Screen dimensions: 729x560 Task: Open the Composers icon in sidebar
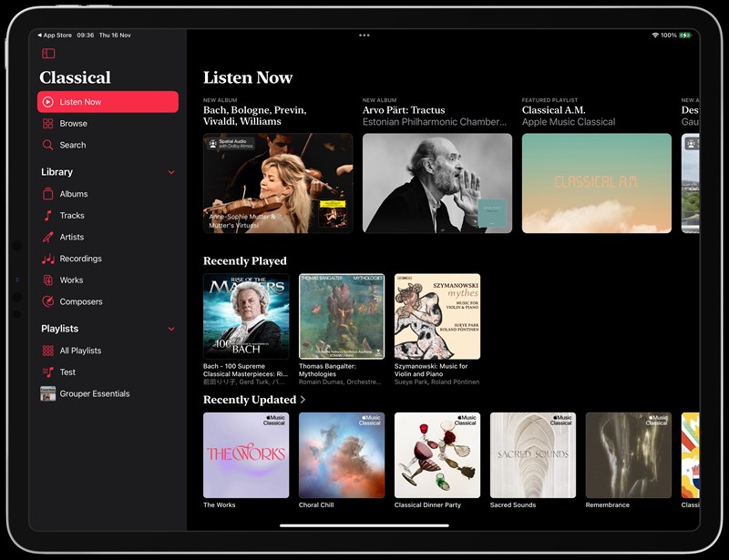[x=48, y=301]
